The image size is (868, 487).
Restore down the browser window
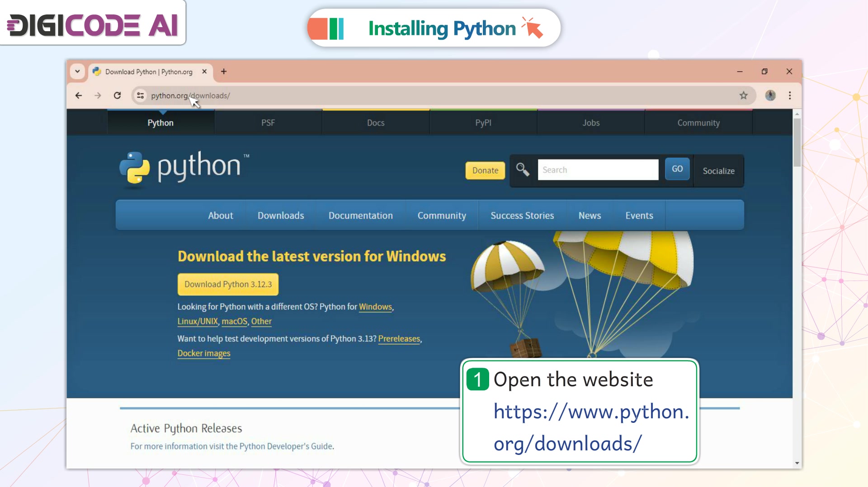click(x=764, y=71)
